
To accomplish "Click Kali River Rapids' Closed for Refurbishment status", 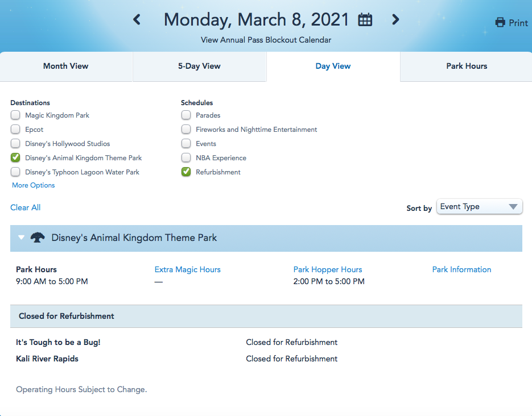I will [x=292, y=359].
